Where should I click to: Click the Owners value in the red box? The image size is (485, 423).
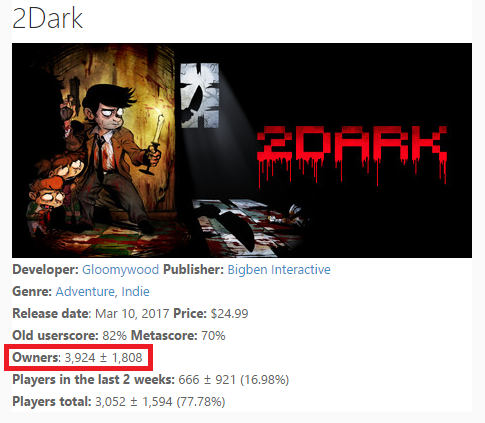tap(103, 358)
